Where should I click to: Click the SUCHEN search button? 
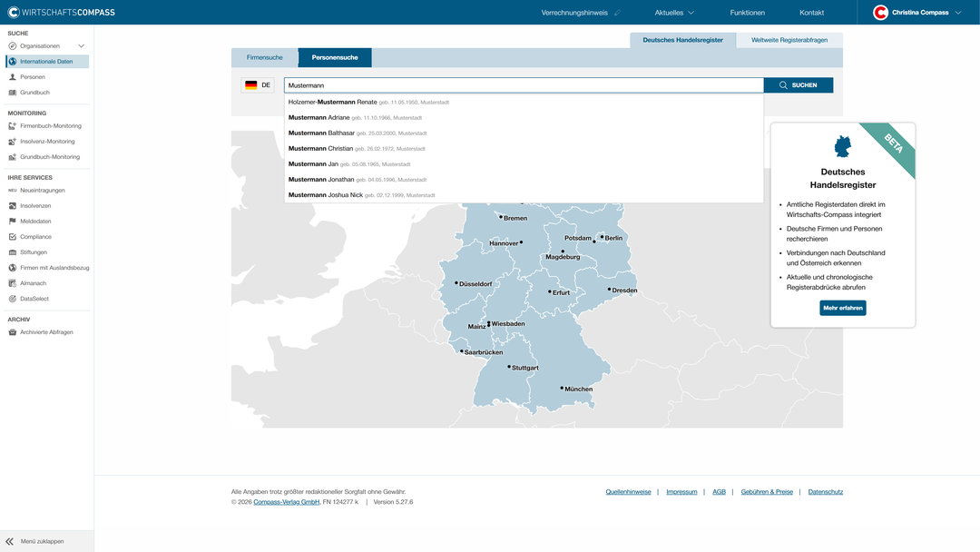[799, 85]
